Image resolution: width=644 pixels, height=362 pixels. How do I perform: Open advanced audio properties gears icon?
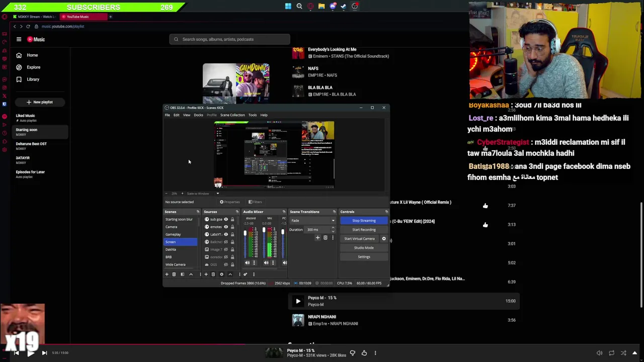(x=245, y=275)
